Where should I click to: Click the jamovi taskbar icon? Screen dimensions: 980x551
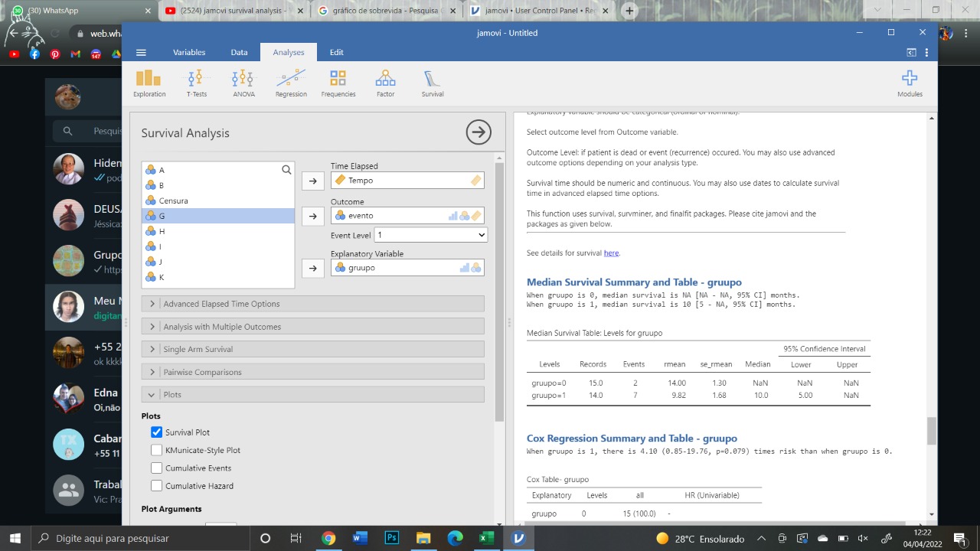click(x=518, y=538)
